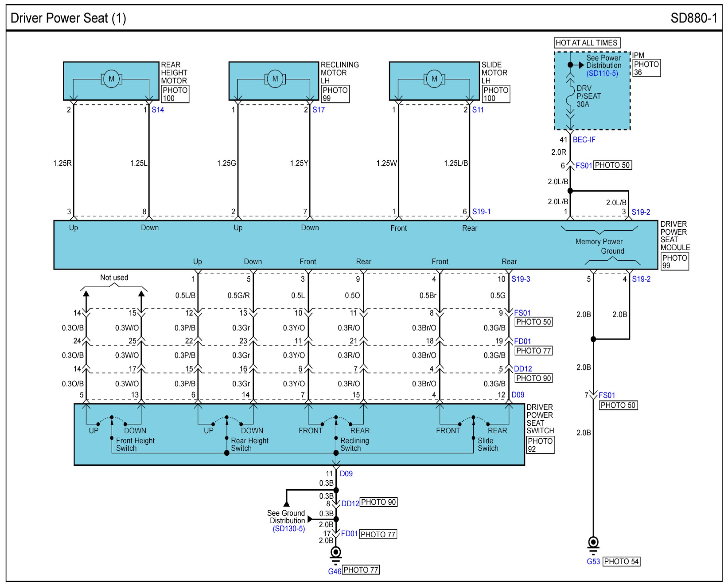728x587 pixels.
Task: Open PHOTO 100 box for Slide Motor LH
Action: coord(496,94)
